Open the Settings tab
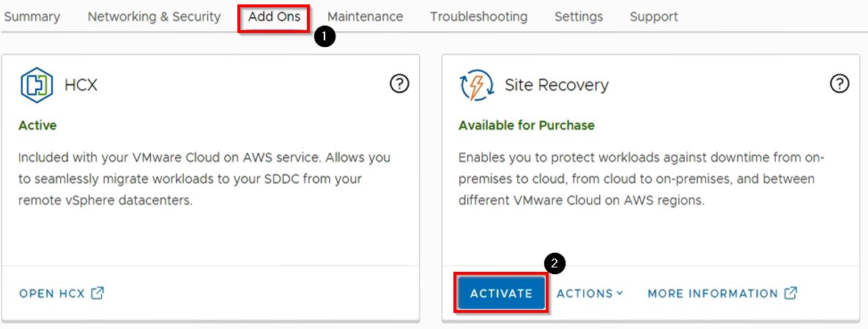868x329 pixels. (579, 17)
